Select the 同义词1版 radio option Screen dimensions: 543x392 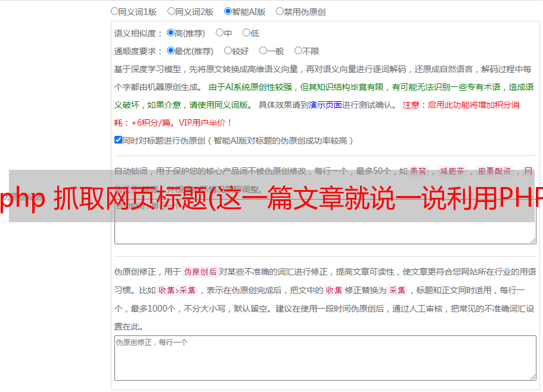coord(114,11)
